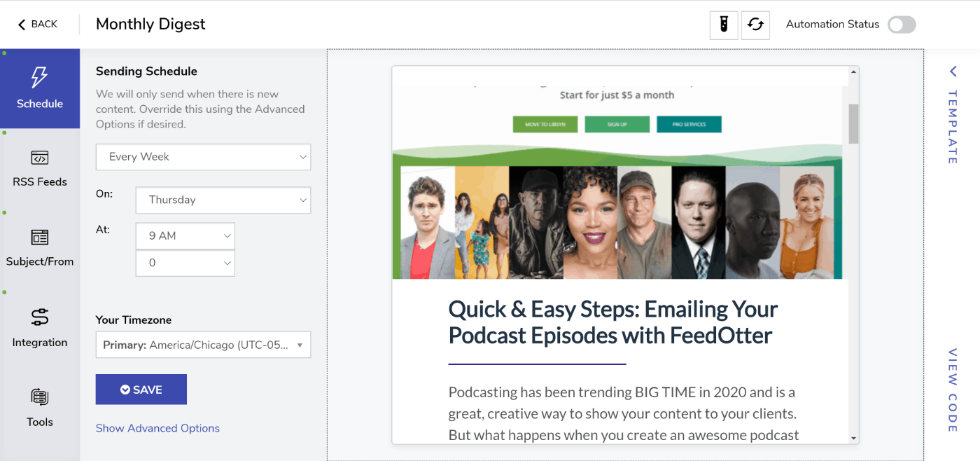Viewport: 980px width, 461px height.
Task: Open the Integration sidebar section
Action: pyautogui.click(x=40, y=329)
